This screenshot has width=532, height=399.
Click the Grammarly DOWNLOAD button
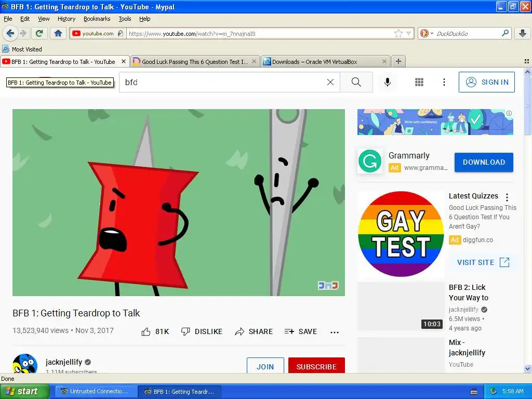[x=484, y=162]
